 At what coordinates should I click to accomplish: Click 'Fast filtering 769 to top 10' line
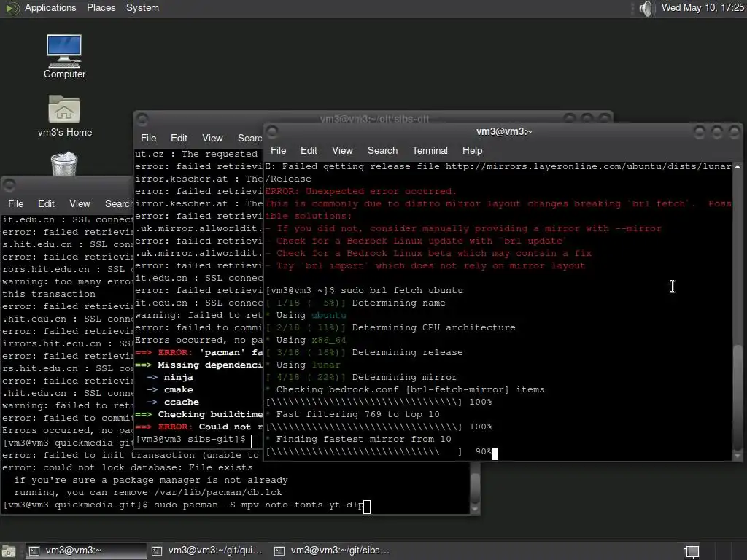tap(357, 414)
